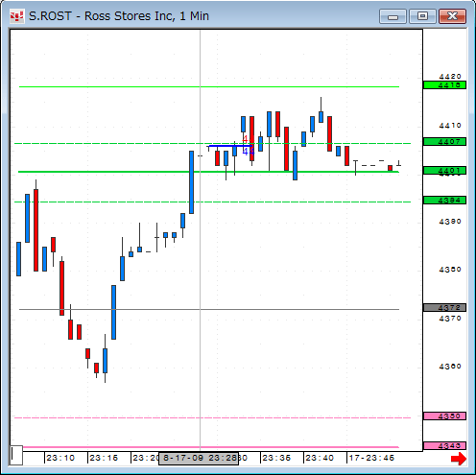Click the 4420 price scale value
This screenshot has height=475, width=476.
450,77
